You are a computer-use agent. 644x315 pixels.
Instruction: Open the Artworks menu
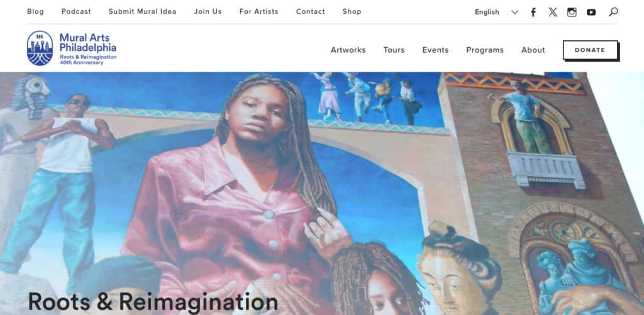coord(348,50)
